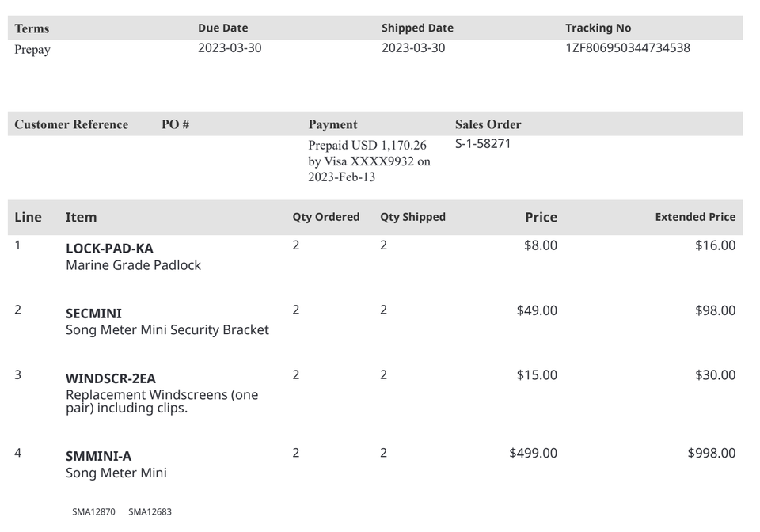Select the Prepaid USD 1,170.26 payment text
The width and height of the screenshot is (760, 532).
367,146
